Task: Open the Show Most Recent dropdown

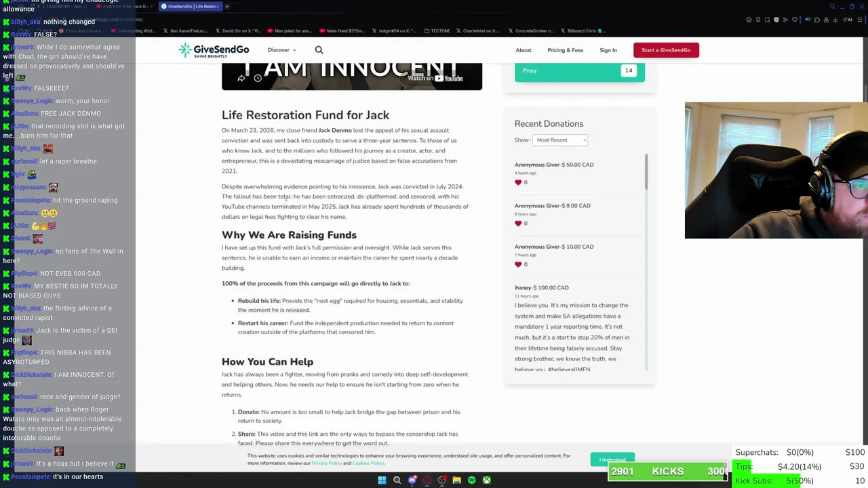Action: [x=560, y=140]
